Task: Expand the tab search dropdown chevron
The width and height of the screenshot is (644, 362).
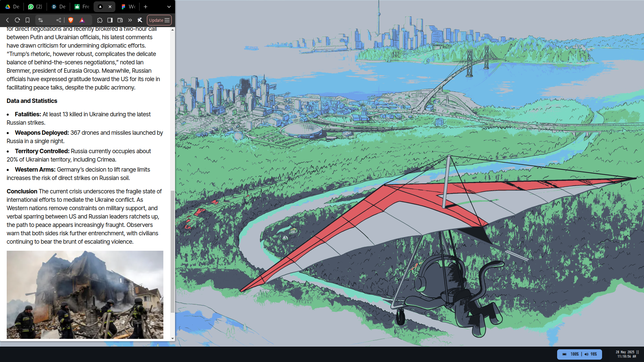Action: tap(169, 7)
